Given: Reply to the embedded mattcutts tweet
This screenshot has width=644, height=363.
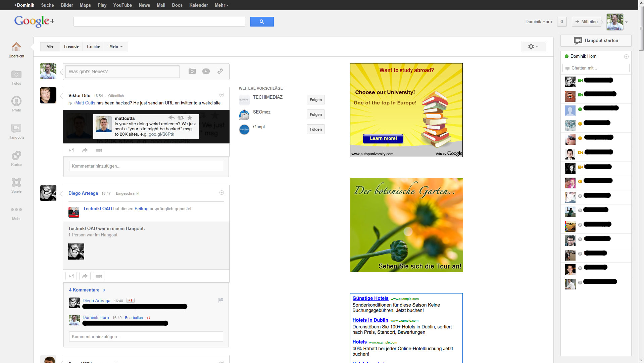Looking at the screenshot, I should [172, 118].
